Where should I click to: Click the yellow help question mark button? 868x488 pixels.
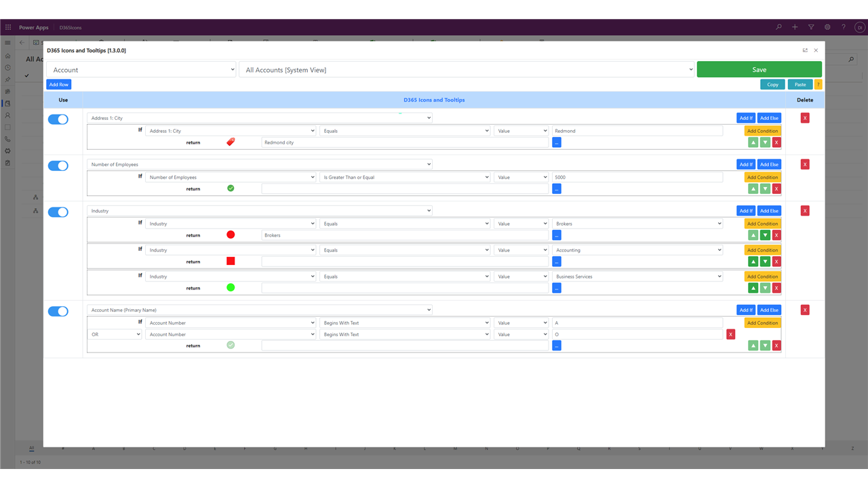click(818, 85)
